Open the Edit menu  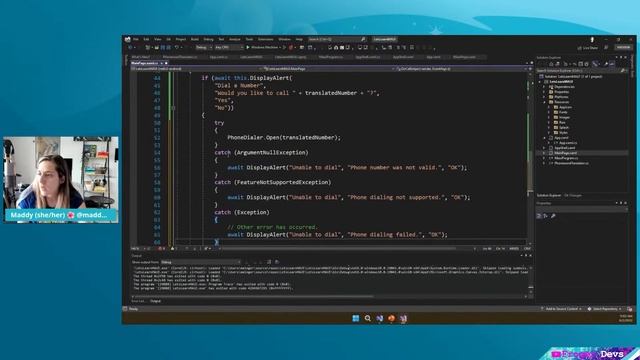(146, 39)
